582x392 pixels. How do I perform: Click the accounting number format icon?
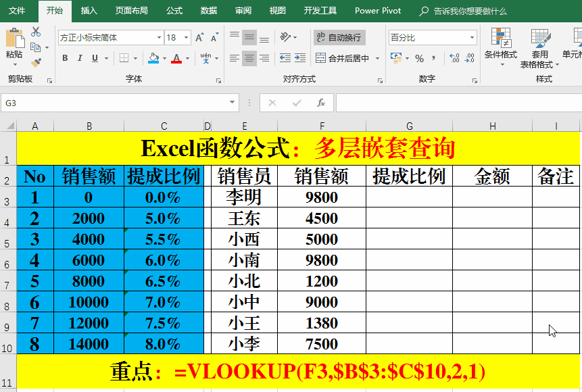coord(396,58)
